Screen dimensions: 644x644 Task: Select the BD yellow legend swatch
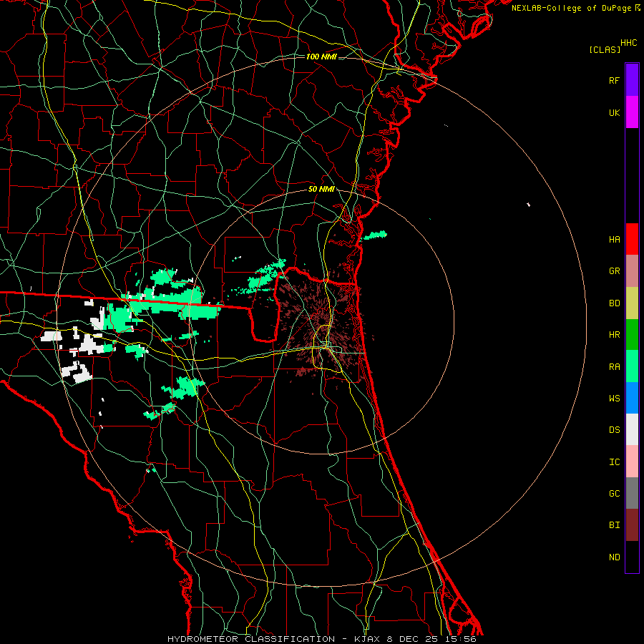coord(632,303)
